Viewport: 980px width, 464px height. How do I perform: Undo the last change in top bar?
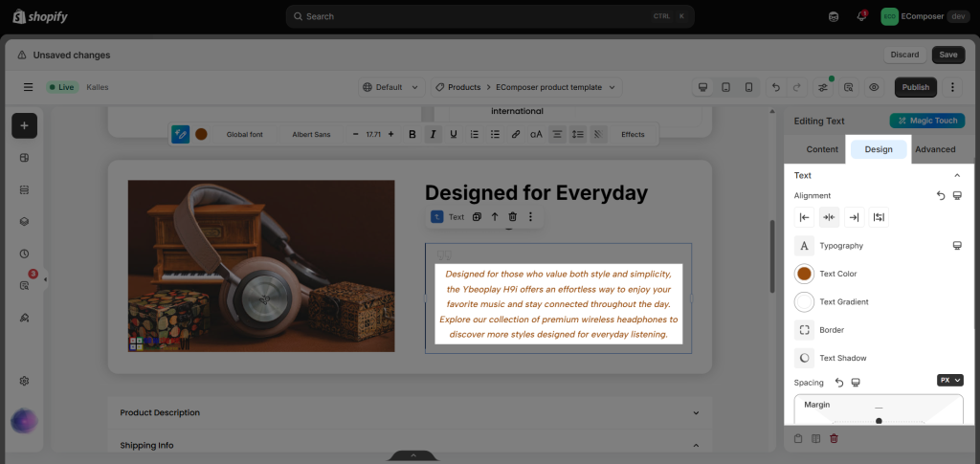(x=776, y=87)
